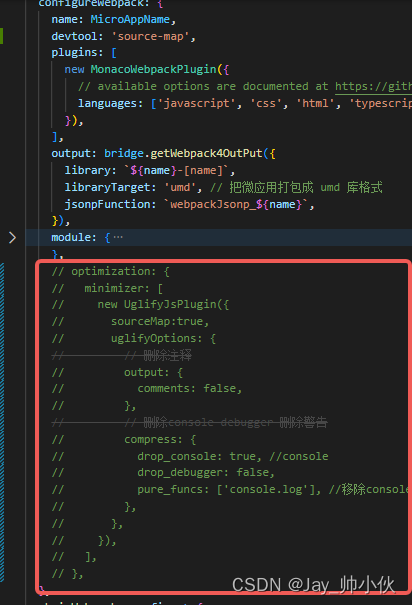The height and width of the screenshot is (605, 412).
Task: Click the 'source-map' string
Action: 150,36
